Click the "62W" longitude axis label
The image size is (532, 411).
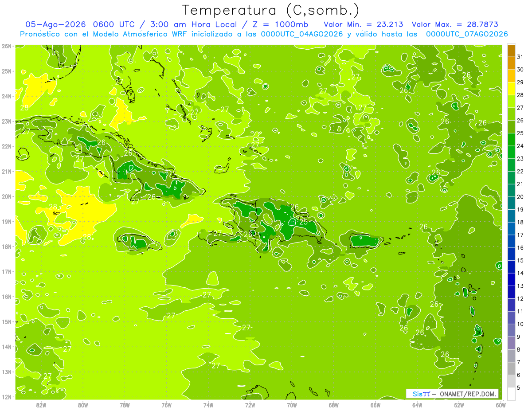(x=459, y=405)
